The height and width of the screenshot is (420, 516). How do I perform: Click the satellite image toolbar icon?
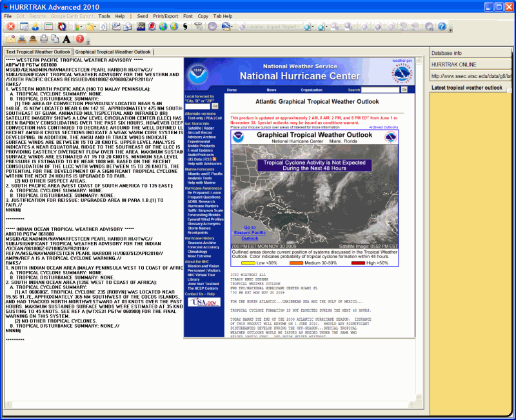[141, 26]
